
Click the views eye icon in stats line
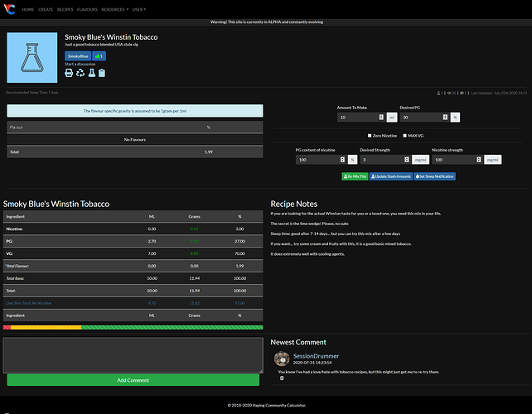click(x=449, y=93)
